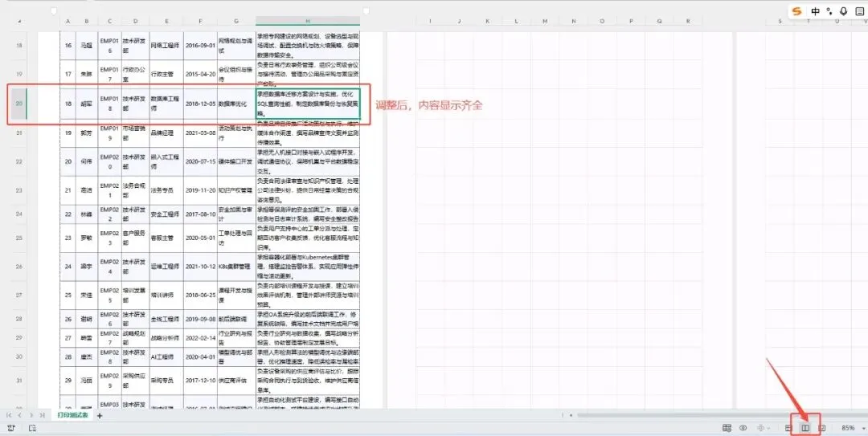Screen dimensions: 868x436
Task: Select row 18 header
Action: click(x=19, y=46)
